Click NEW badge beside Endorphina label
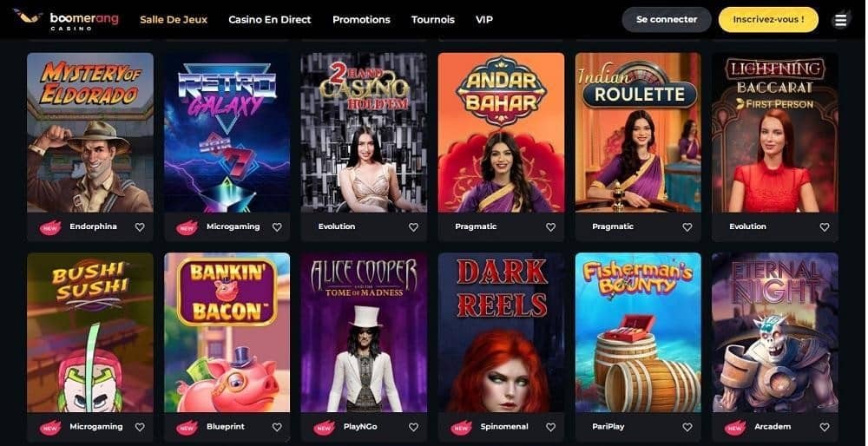 [49, 226]
